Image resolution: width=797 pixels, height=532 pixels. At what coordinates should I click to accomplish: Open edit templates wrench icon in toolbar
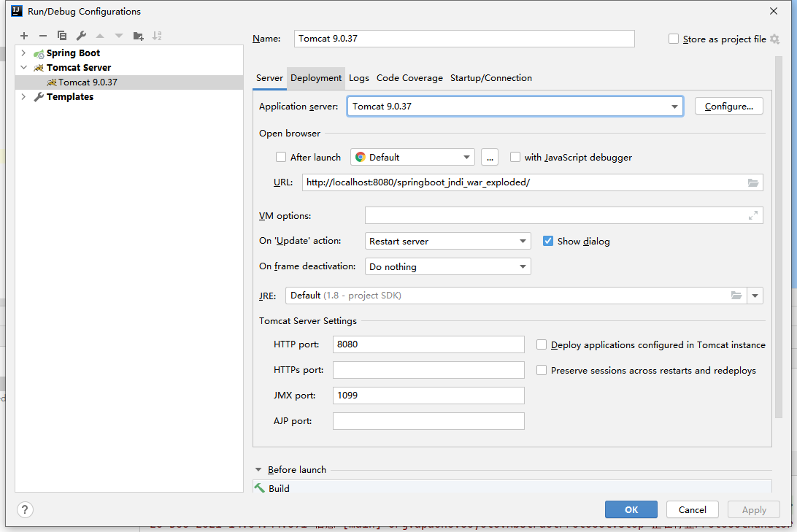[x=81, y=36]
